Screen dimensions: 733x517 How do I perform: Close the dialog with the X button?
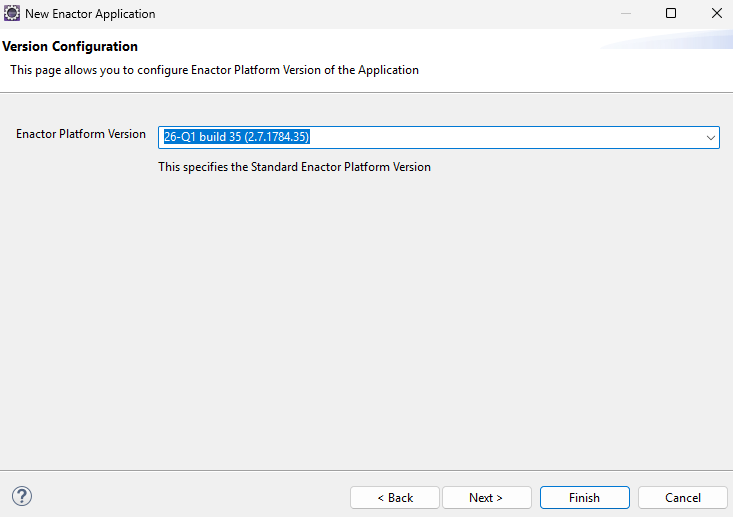tap(716, 14)
